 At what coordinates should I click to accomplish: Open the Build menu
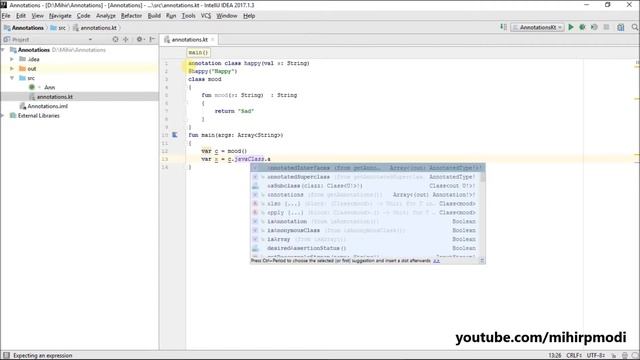pos(154,16)
